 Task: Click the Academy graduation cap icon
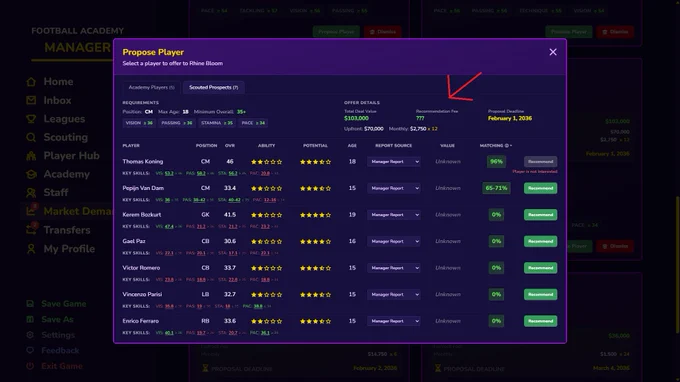click(31, 174)
